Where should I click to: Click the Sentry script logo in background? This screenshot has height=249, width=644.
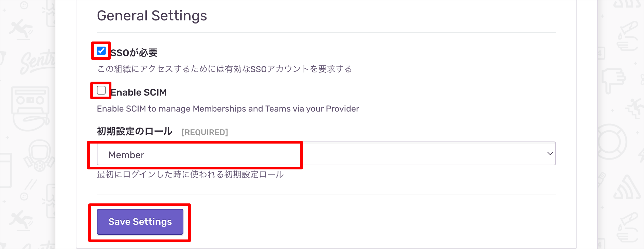coord(37,61)
